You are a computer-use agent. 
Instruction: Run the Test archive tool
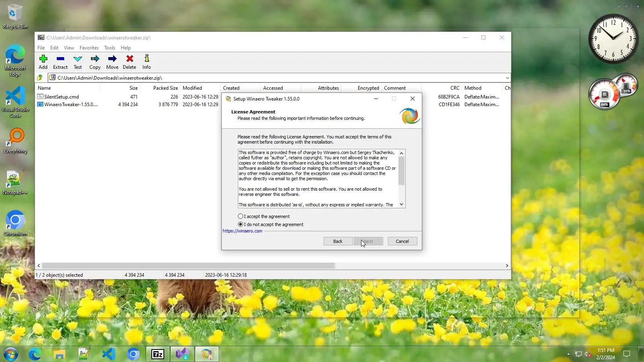click(78, 62)
